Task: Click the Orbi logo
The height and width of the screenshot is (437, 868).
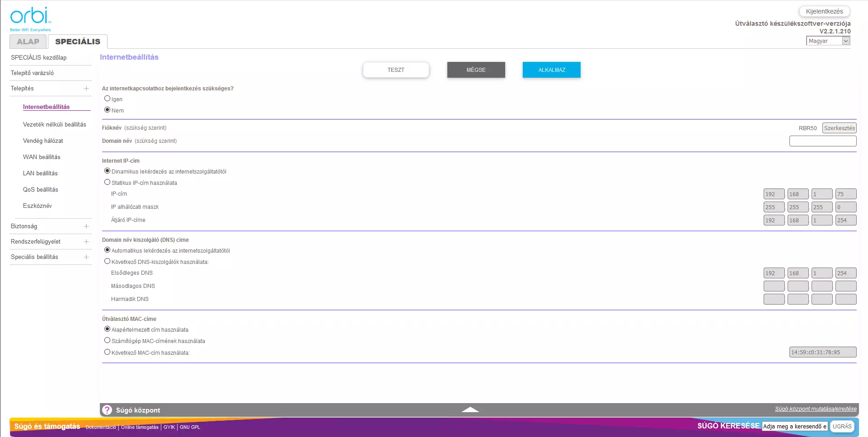Action: coord(30,18)
